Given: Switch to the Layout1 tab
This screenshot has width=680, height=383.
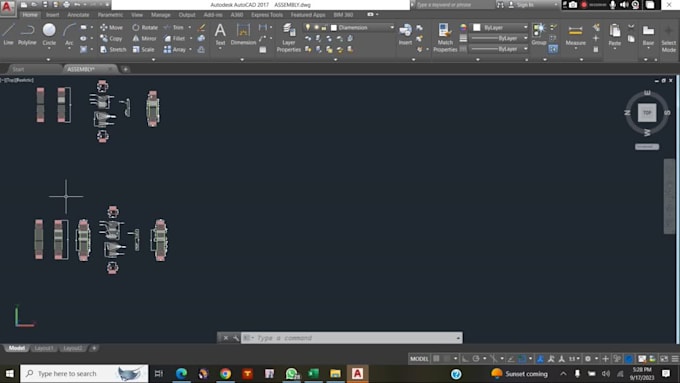Looking at the screenshot, I should click(44, 348).
